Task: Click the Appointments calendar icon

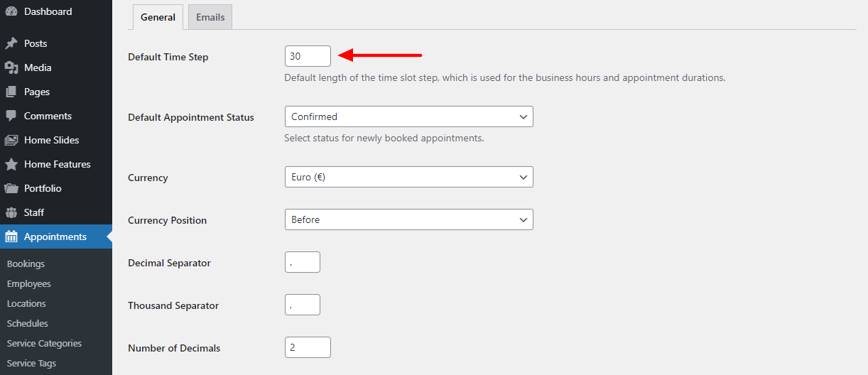Action: (11, 237)
